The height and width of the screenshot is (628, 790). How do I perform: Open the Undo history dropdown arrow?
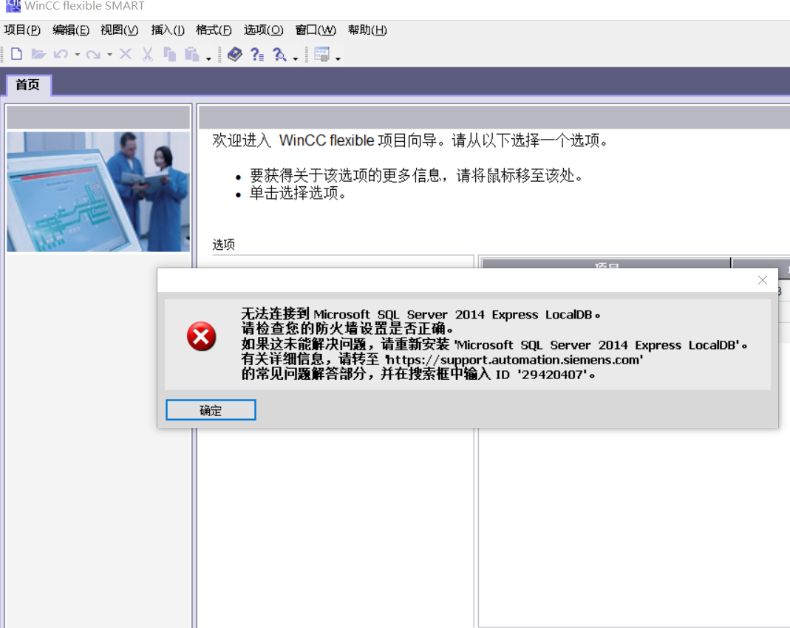[77, 54]
